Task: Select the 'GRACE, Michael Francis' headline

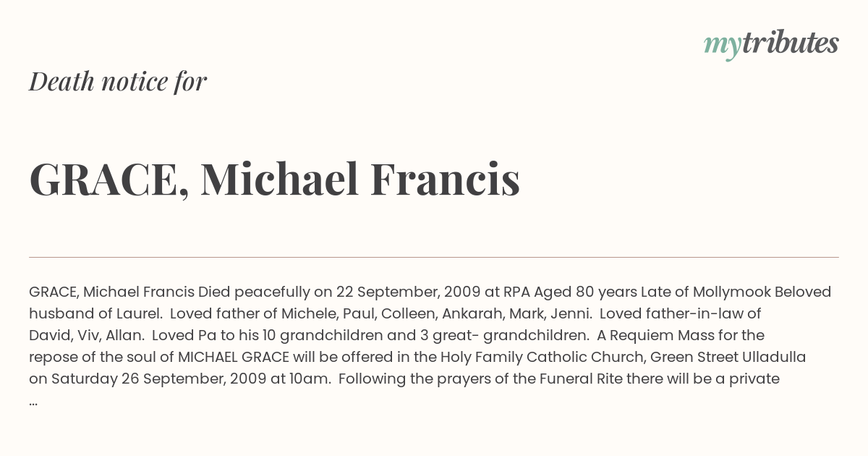Action: coord(274,179)
